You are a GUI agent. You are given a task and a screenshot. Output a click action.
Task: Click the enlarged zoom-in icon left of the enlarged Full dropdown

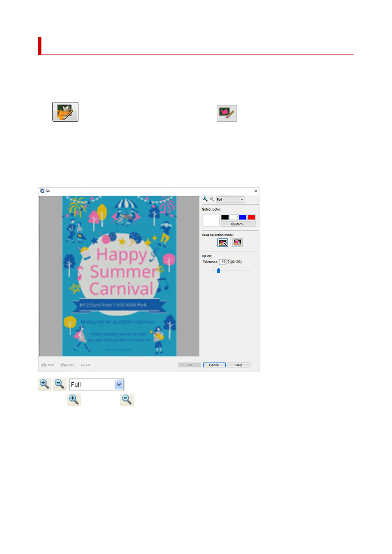45,384
